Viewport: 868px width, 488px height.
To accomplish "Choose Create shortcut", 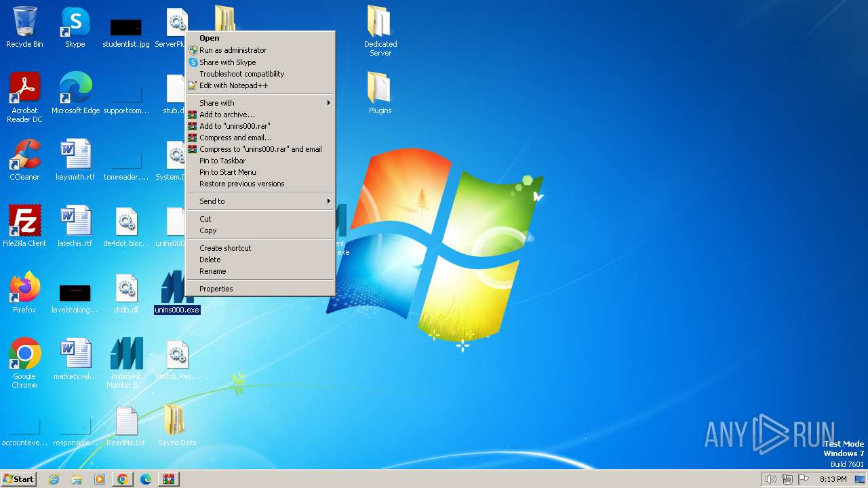I will coord(260,248).
